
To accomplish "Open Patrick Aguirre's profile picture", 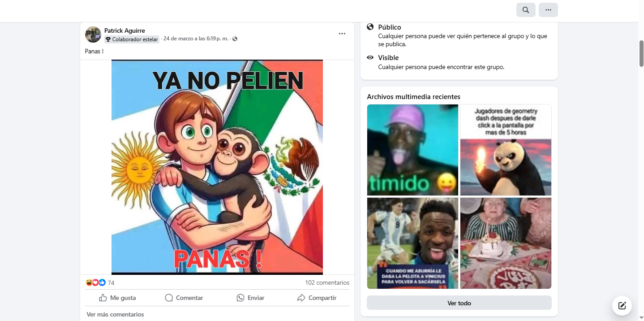I will pos(93,35).
